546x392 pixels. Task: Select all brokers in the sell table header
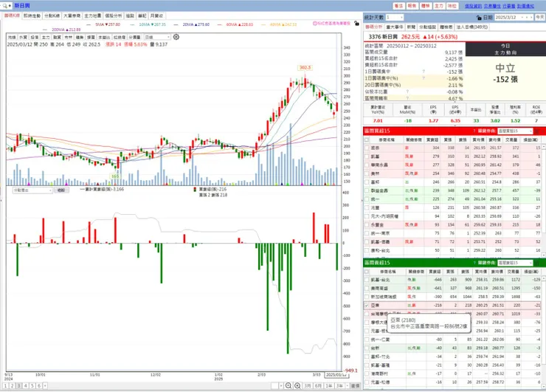[367, 272]
